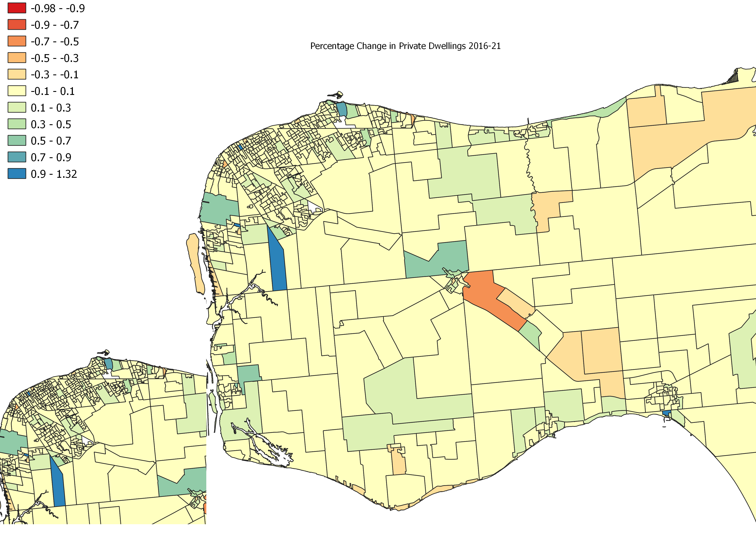This screenshot has width=756, height=535.
Task: Click the 0.5 to 0.7 legend swatch
Action: coord(17,141)
